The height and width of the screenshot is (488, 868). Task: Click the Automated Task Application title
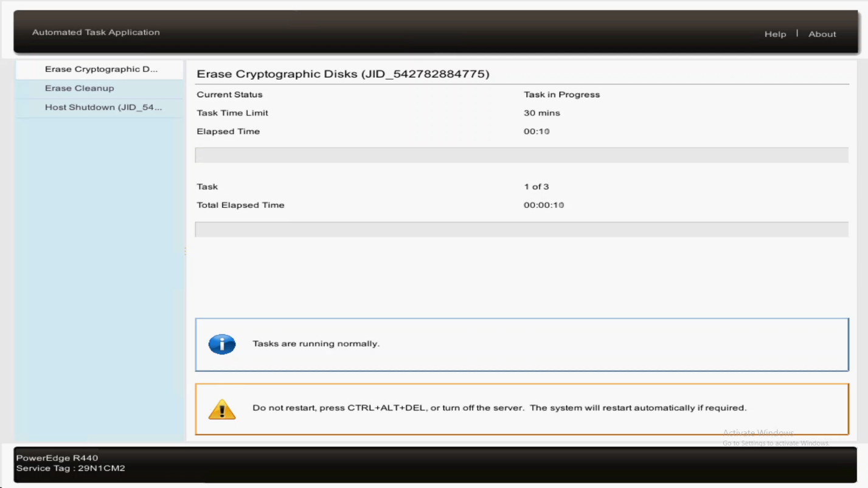(x=95, y=32)
